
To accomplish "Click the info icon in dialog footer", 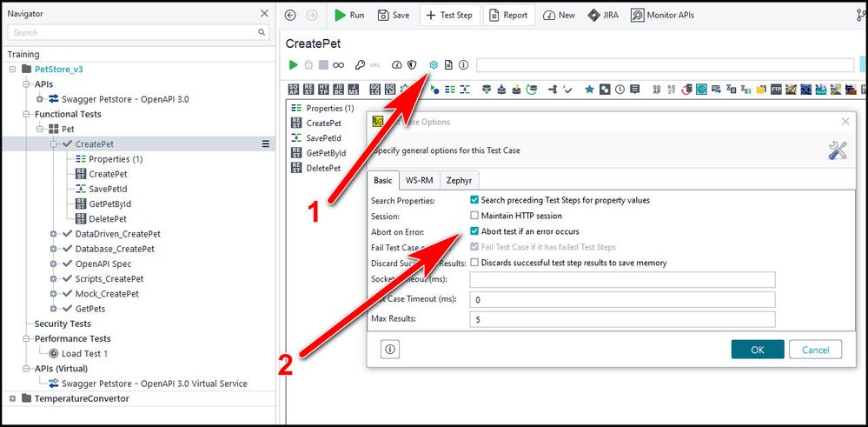I will coord(390,349).
